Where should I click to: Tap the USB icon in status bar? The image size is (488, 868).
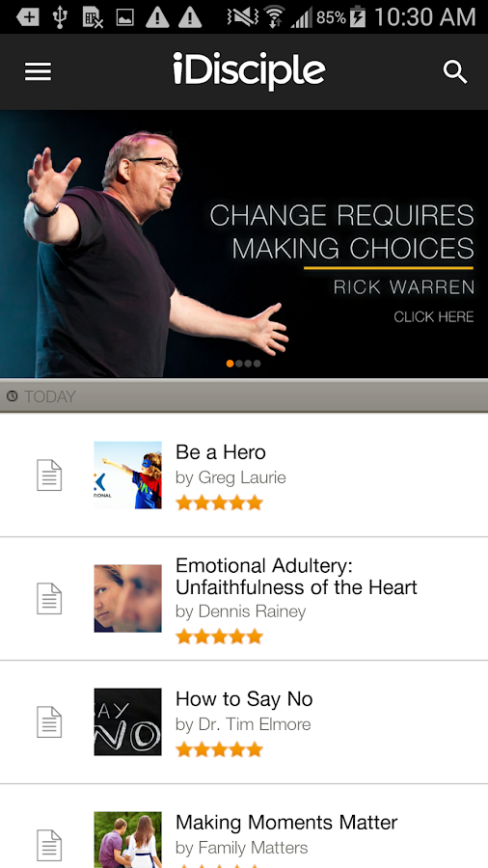coord(60,17)
